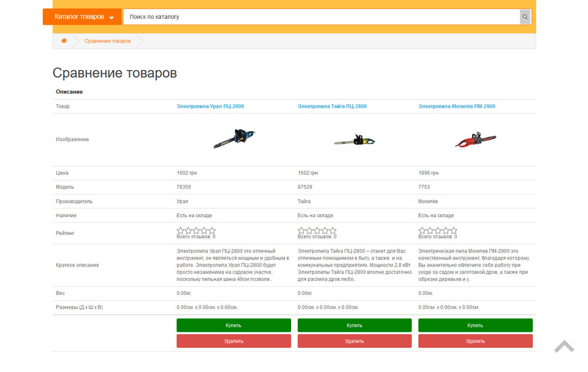Click the Тайга ПЦ-2800 rating stars
This screenshot has height=372, width=588.
tap(317, 231)
